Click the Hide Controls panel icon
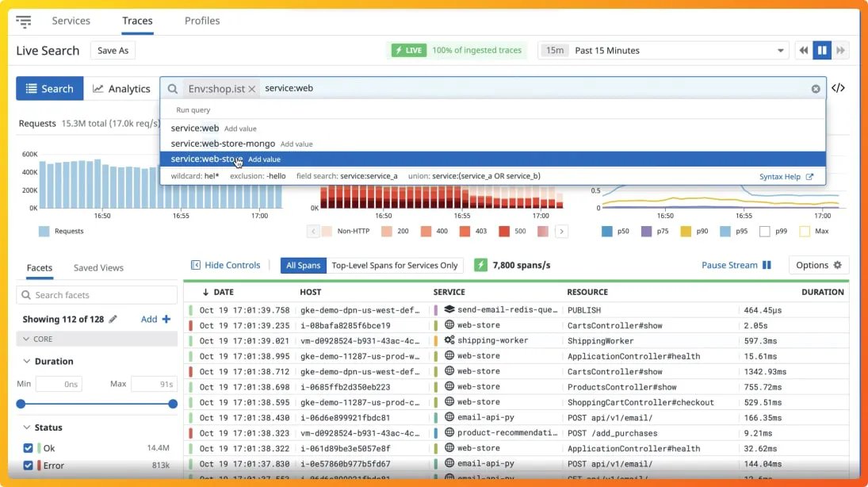 [x=196, y=265]
